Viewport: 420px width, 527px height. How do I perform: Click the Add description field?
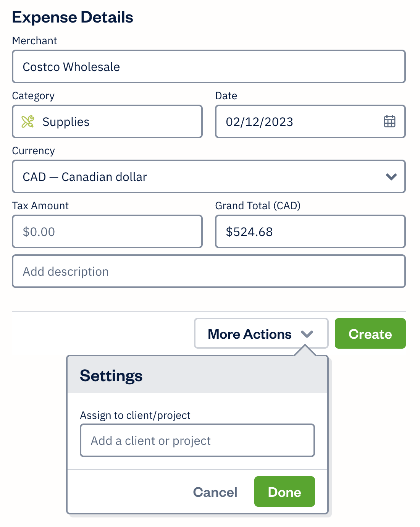[x=209, y=271]
